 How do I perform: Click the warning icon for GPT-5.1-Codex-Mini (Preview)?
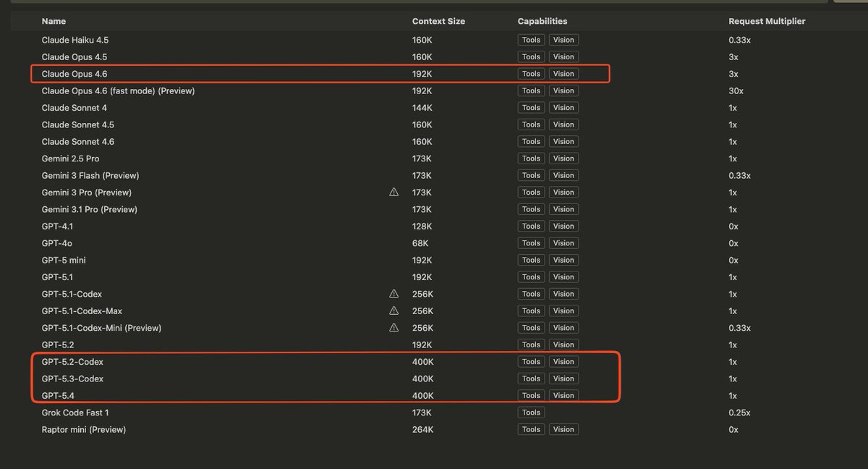393,328
